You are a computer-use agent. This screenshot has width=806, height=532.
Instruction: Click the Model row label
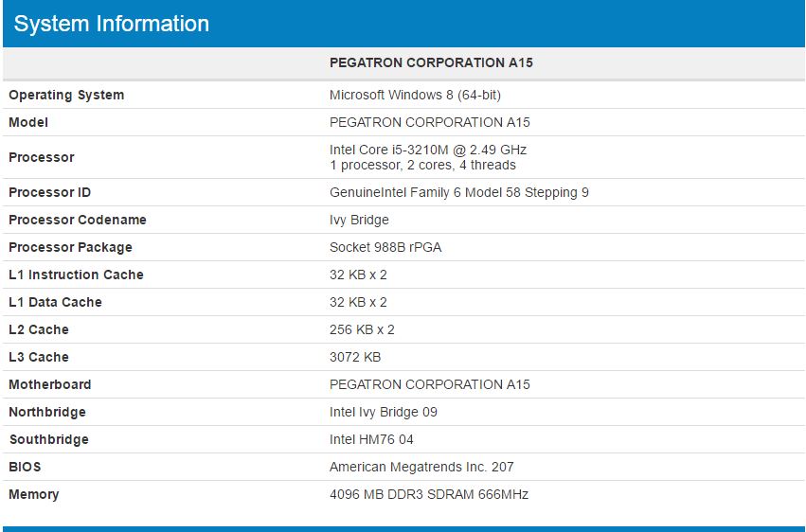point(28,122)
